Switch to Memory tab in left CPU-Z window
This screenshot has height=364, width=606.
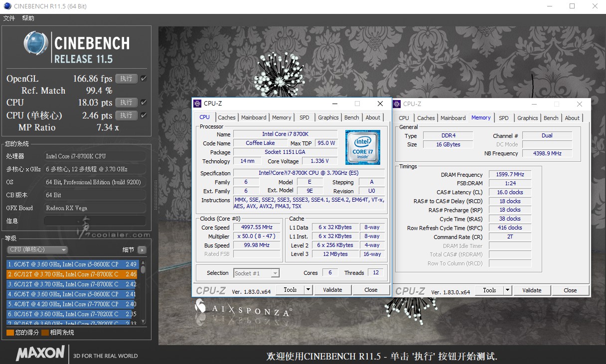[x=282, y=118]
